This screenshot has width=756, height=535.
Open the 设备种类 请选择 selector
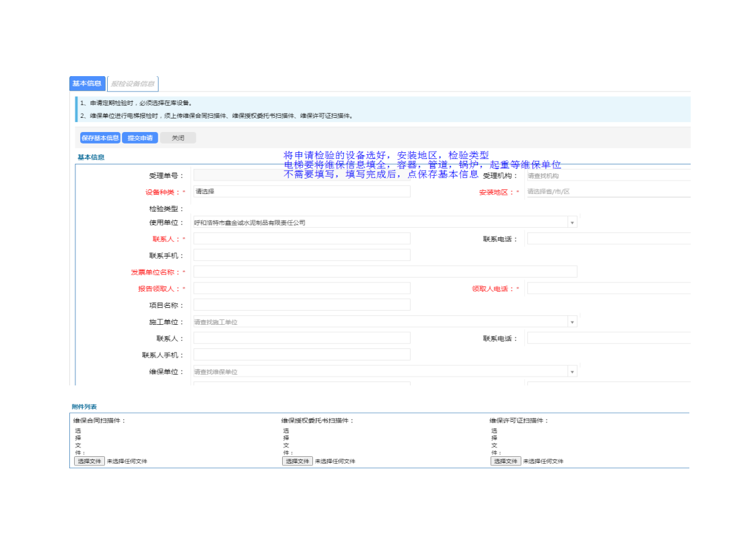click(302, 191)
